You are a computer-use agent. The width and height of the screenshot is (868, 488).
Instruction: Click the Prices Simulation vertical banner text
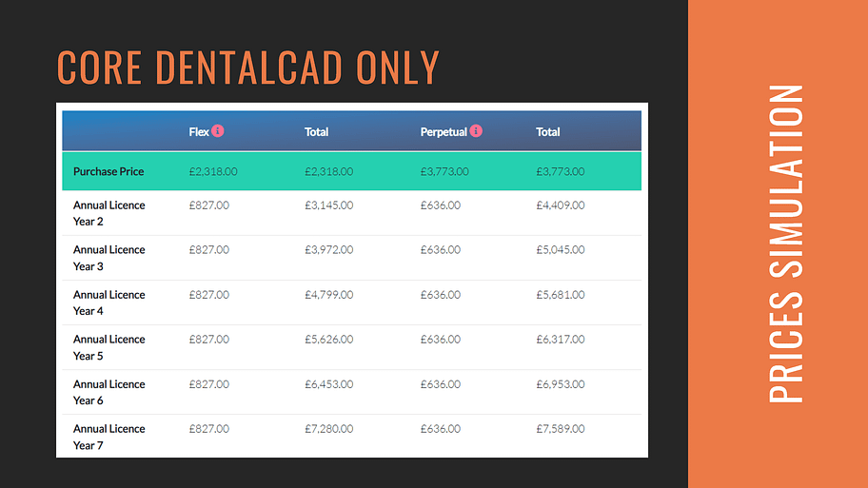click(x=786, y=244)
